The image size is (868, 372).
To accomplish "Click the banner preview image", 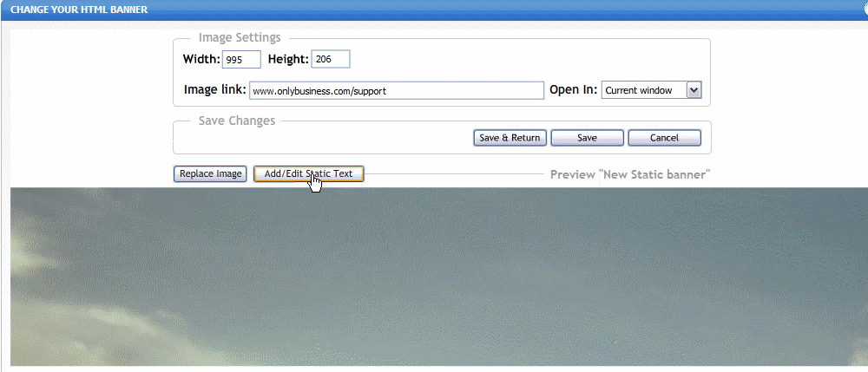I will 439,277.
